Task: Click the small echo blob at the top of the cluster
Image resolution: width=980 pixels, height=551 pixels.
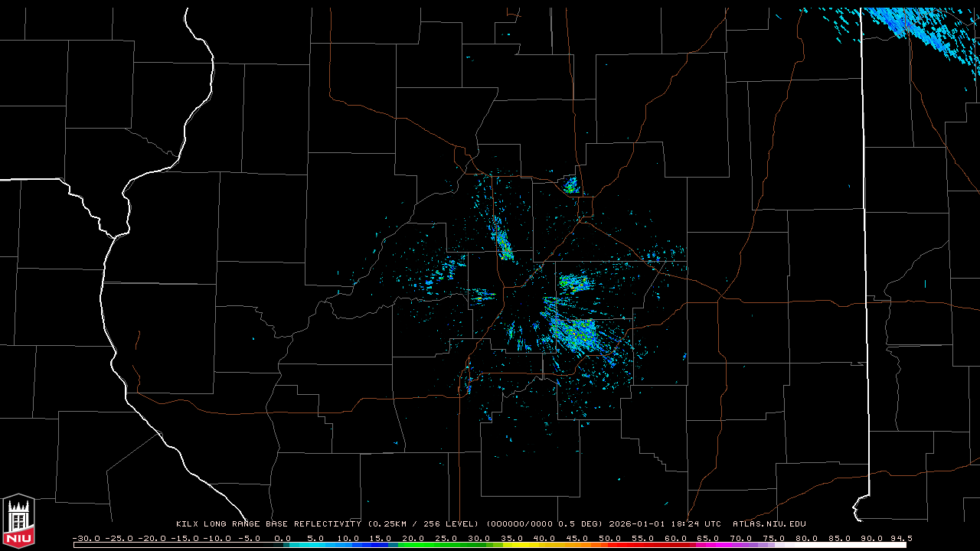Action: 570,185
